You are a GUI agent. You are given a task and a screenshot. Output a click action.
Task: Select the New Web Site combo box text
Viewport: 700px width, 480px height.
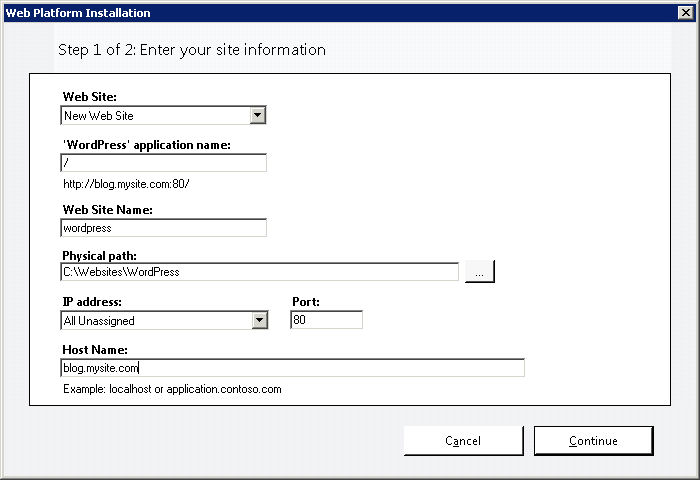pyautogui.click(x=99, y=116)
